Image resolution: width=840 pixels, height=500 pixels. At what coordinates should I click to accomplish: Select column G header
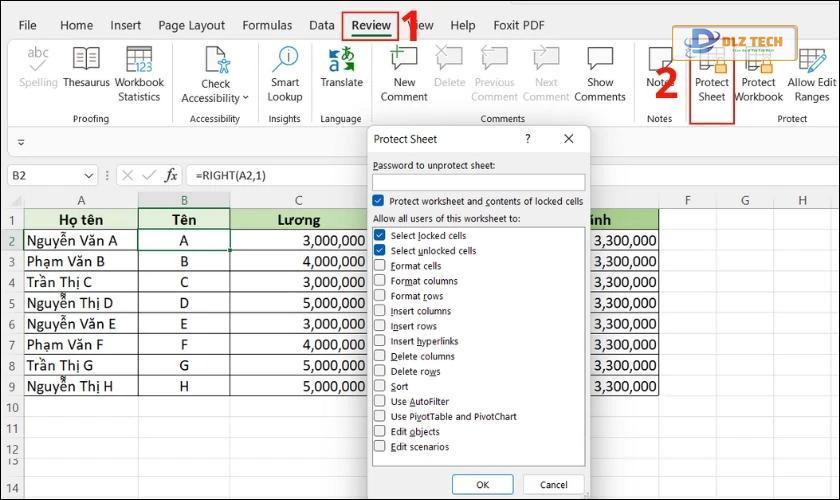click(x=745, y=200)
